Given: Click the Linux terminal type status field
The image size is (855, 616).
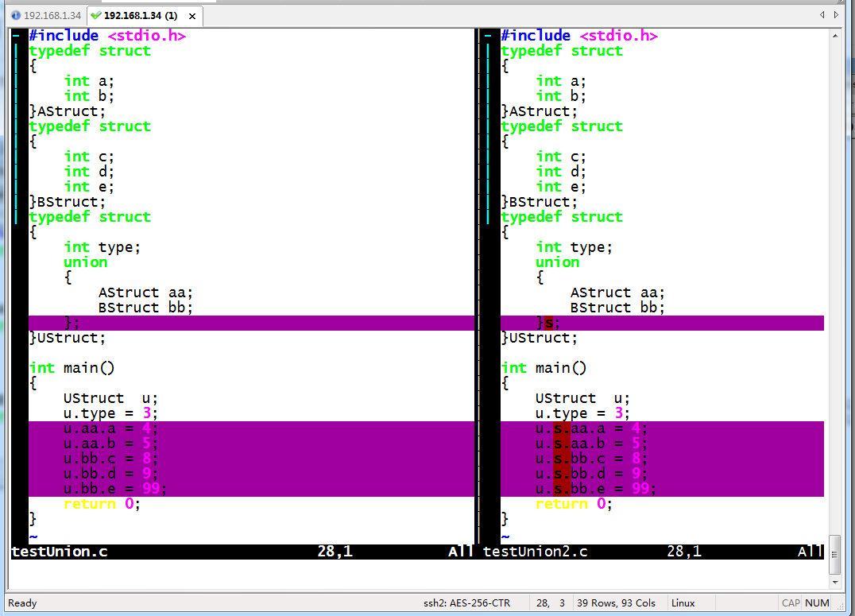Looking at the screenshot, I should 683,603.
